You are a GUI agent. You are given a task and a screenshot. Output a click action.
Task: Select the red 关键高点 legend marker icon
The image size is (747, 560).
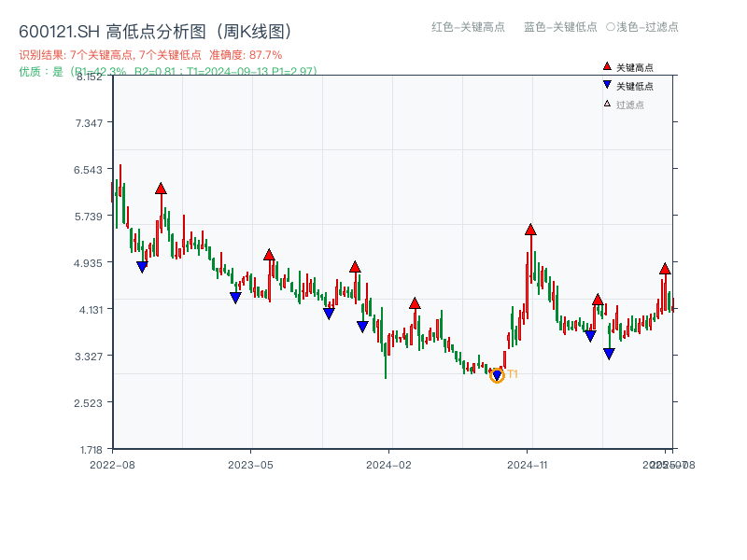(606, 66)
